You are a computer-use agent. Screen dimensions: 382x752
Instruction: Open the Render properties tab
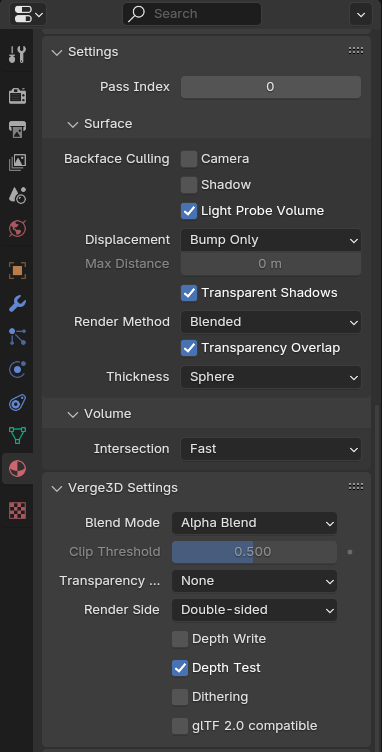[x=17, y=95]
